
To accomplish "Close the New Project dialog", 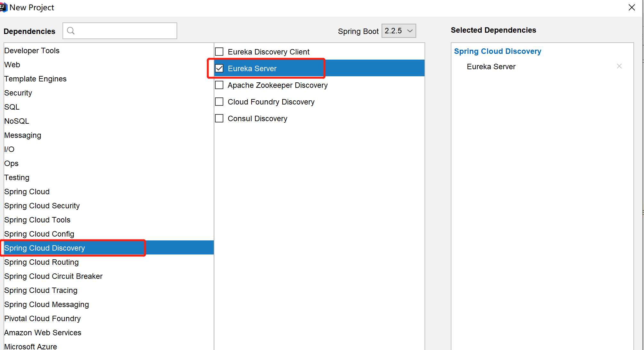I will [x=632, y=7].
